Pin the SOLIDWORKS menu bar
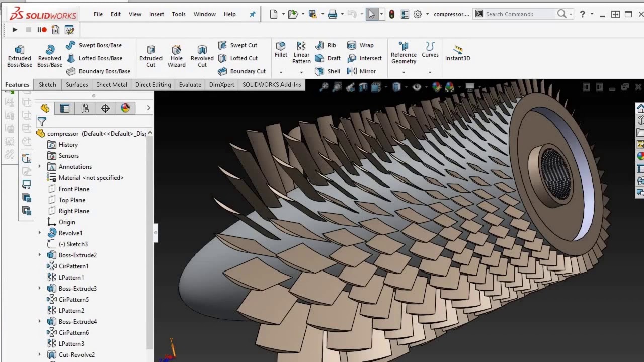 [253, 14]
